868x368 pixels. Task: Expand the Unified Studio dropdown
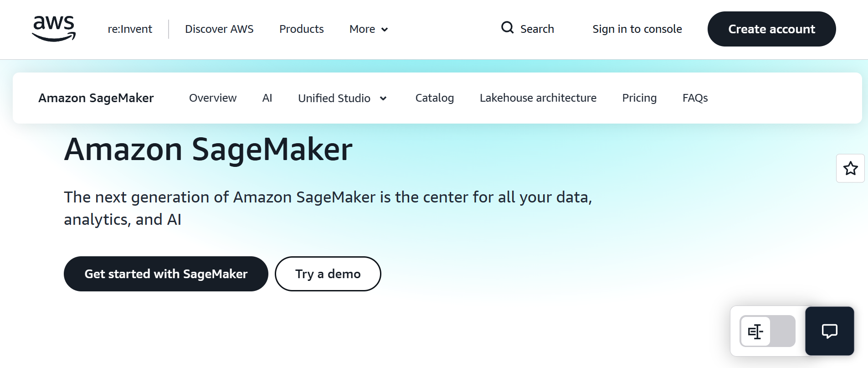(342, 98)
